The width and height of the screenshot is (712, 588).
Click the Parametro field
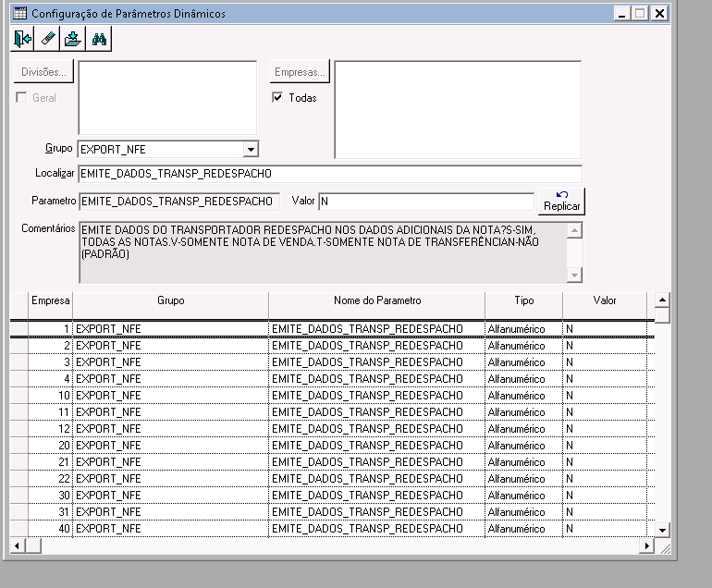(x=179, y=202)
